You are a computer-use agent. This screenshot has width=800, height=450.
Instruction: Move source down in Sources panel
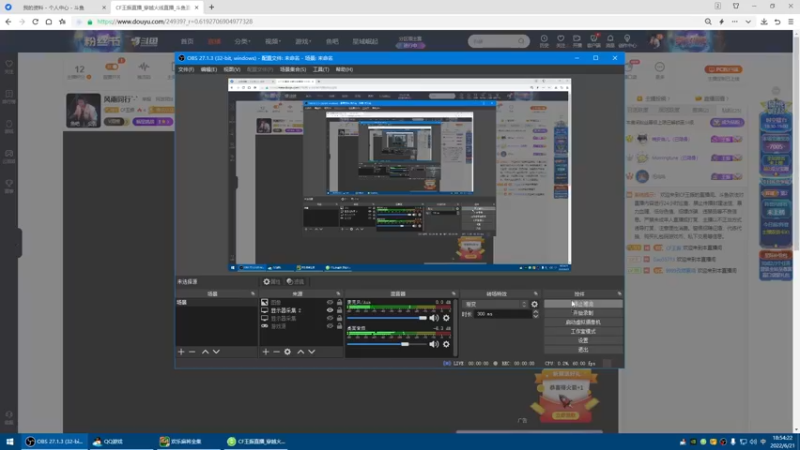312,352
